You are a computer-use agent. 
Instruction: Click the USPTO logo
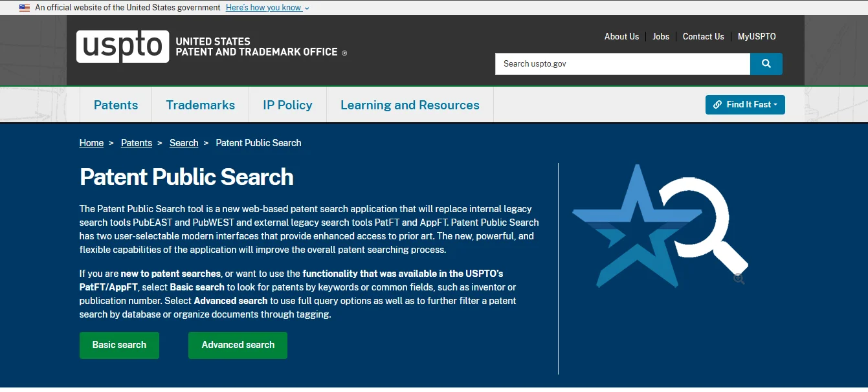123,47
